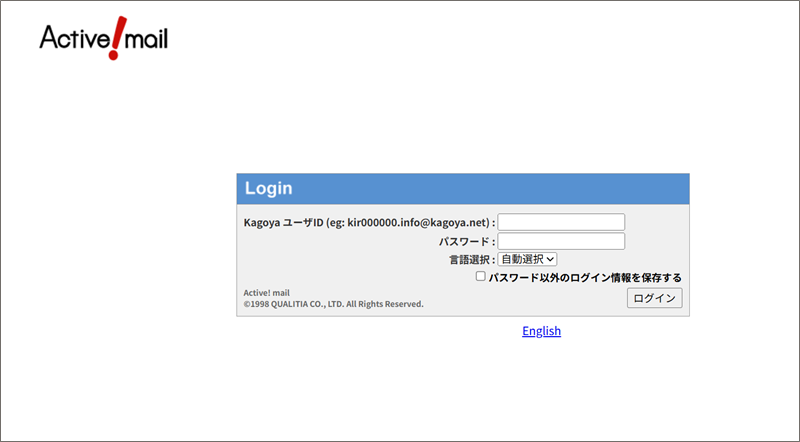Click the arrow on 自動選択 combo box
The height and width of the screenshot is (442, 800).
click(550, 259)
